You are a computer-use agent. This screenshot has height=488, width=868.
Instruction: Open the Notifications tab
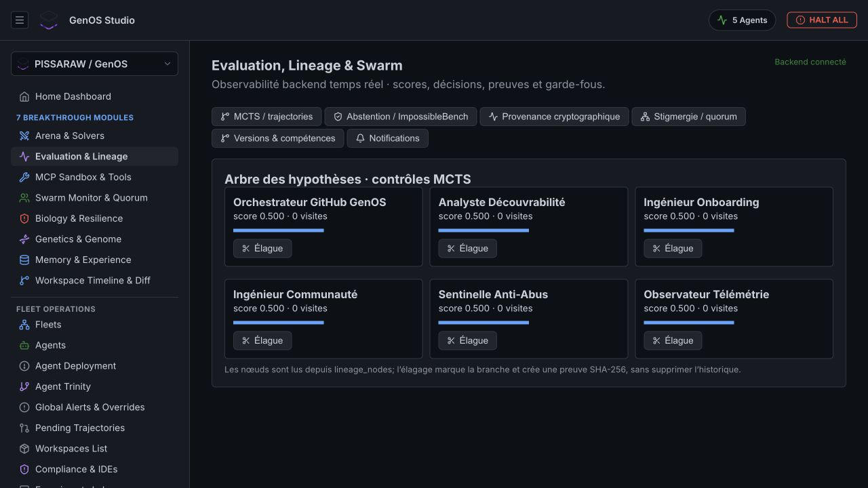click(x=387, y=138)
